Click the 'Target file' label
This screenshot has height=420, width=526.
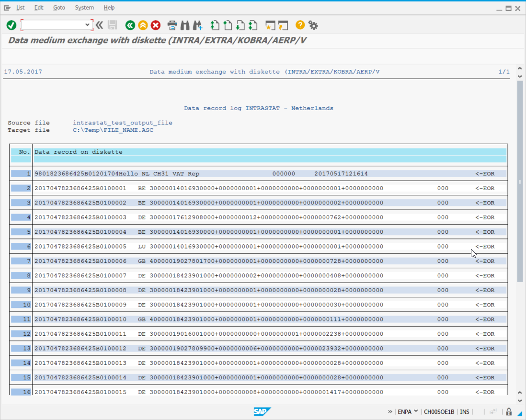point(29,130)
